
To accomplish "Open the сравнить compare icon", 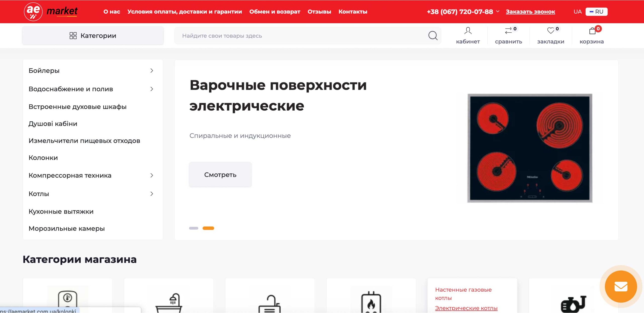I will pyautogui.click(x=508, y=31).
